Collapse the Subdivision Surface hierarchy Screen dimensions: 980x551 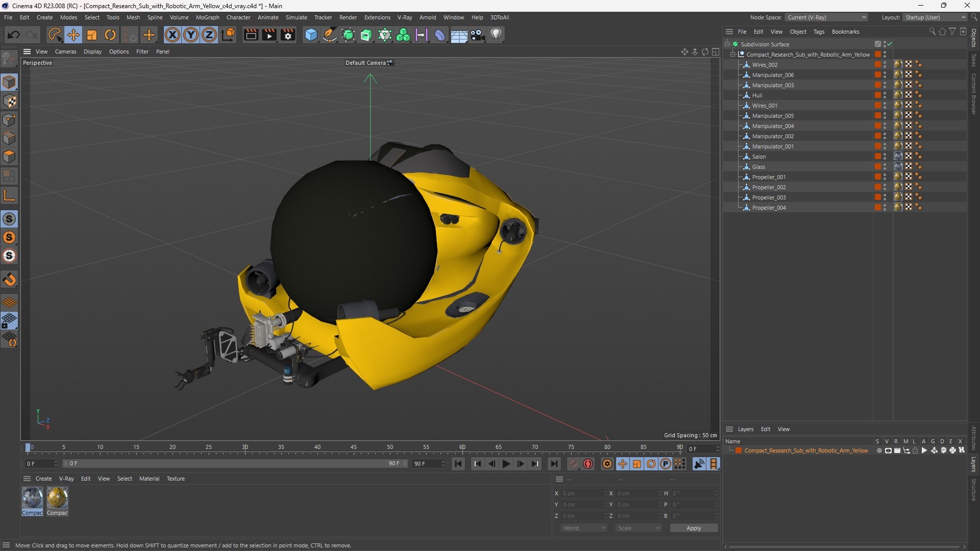pos(727,44)
